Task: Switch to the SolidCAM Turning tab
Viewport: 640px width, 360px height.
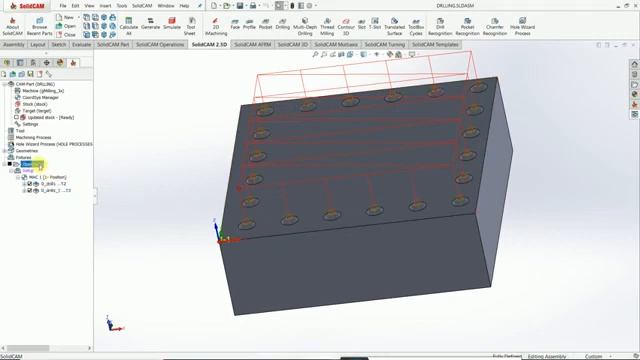Action: coord(384,44)
